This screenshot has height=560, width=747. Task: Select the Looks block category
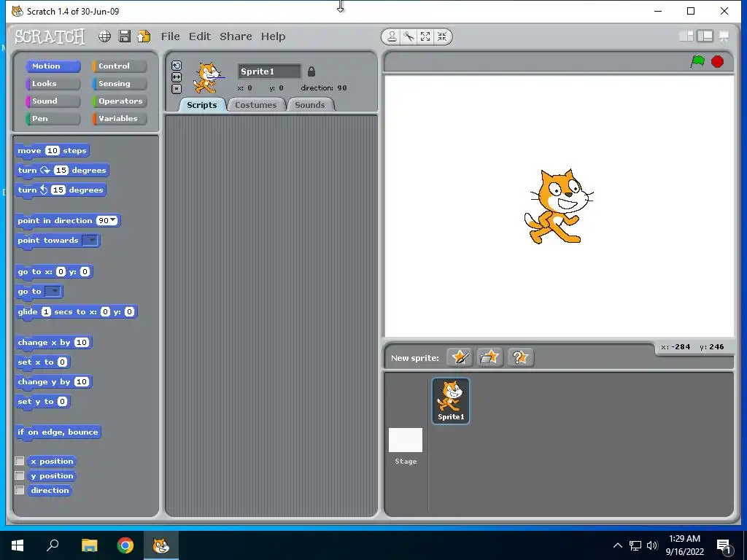tap(53, 84)
